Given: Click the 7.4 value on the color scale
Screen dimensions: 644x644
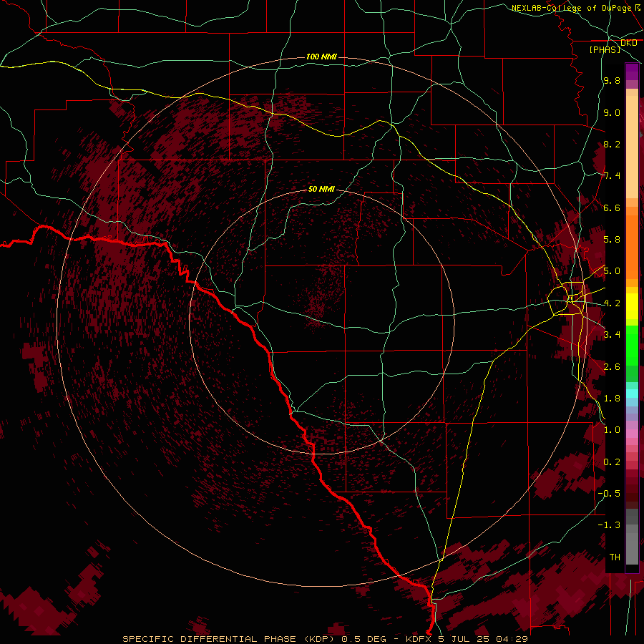Looking at the screenshot, I should [x=612, y=176].
